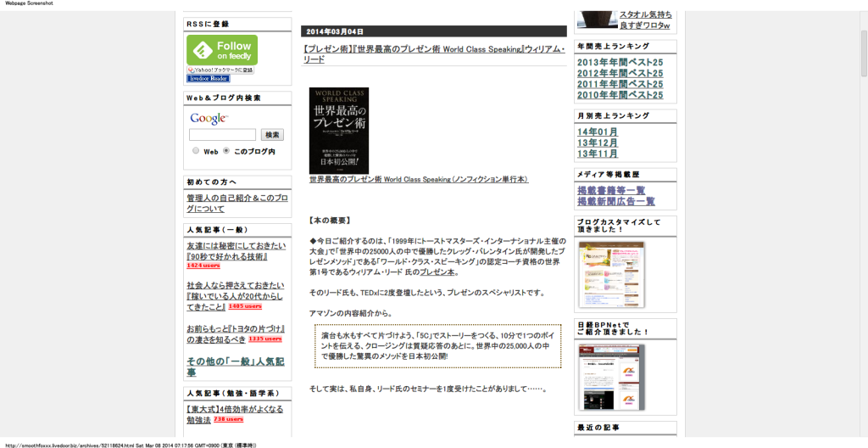Click the Yahoo! ブックマークに登録 badge
The image size is (868, 448).
click(220, 70)
